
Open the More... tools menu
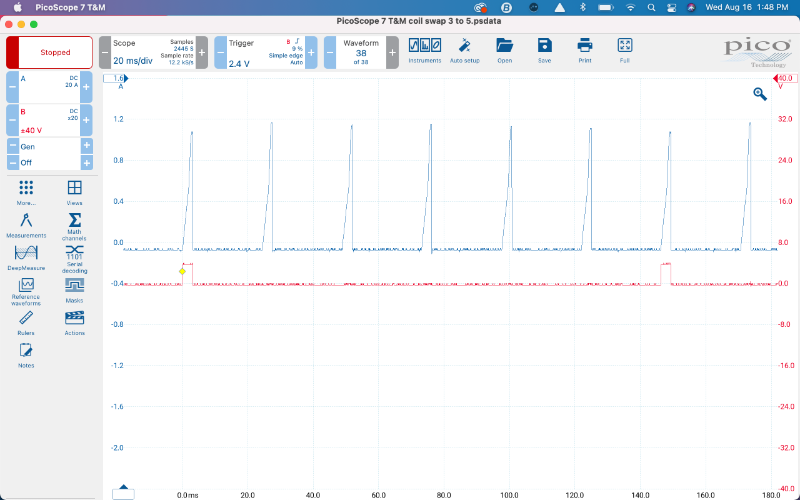(x=26, y=191)
